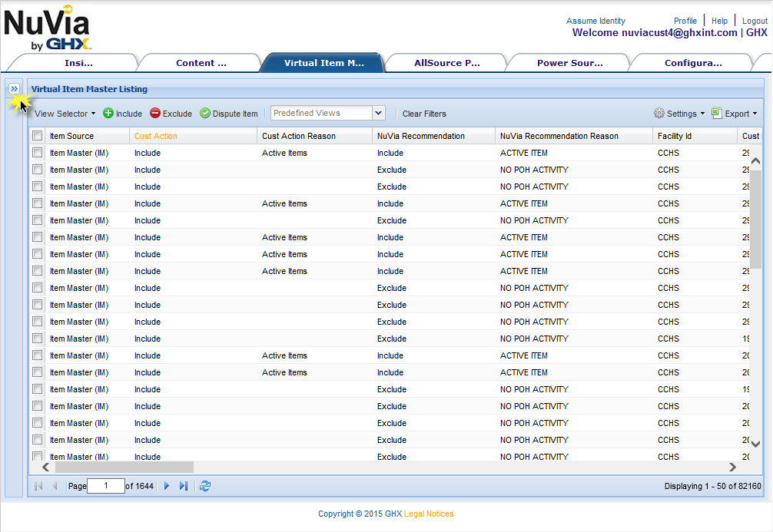Check the sixth row checkbox
This screenshot has width=773, height=532.
(37, 237)
